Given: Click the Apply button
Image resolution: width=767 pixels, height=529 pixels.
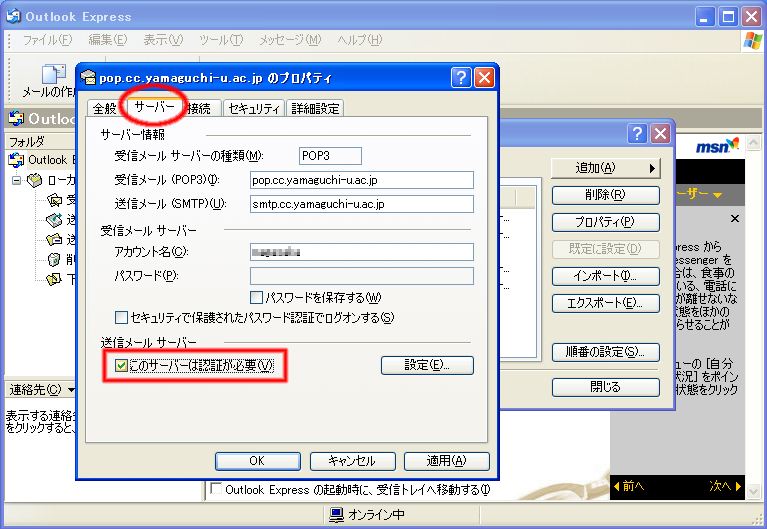Looking at the screenshot, I should coord(447,461).
